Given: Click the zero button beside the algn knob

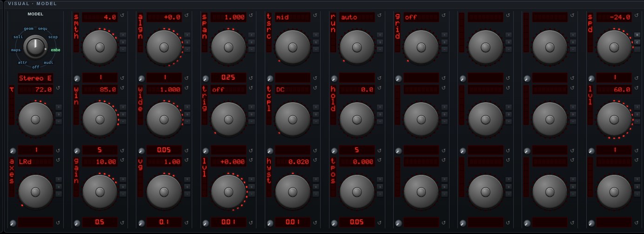Looking at the screenshot, I should 187,42.
